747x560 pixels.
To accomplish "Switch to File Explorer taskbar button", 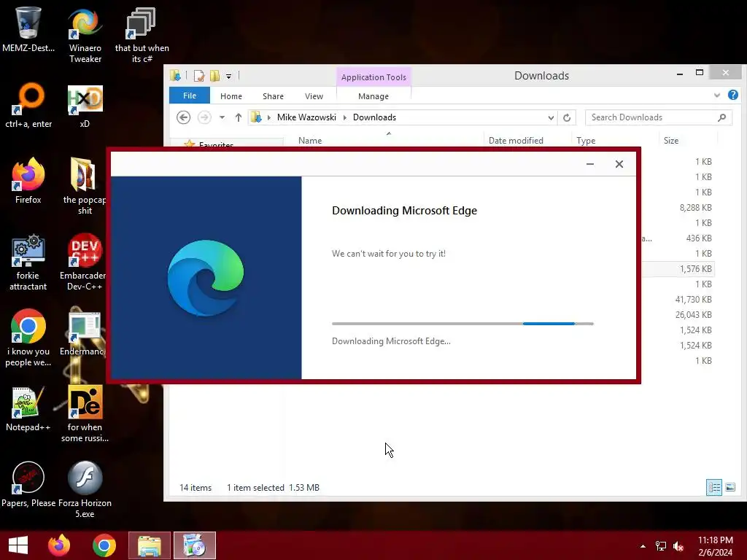I will (x=149, y=545).
